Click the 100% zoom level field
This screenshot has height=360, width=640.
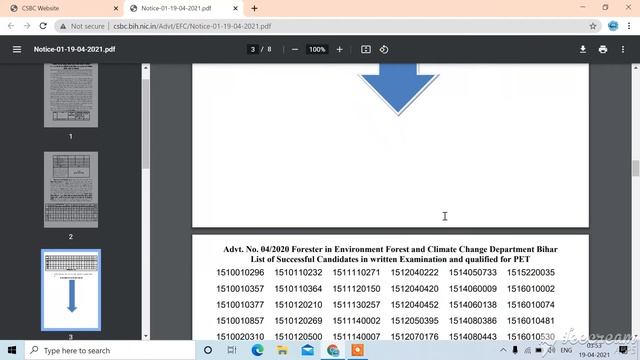click(x=317, y=49)
